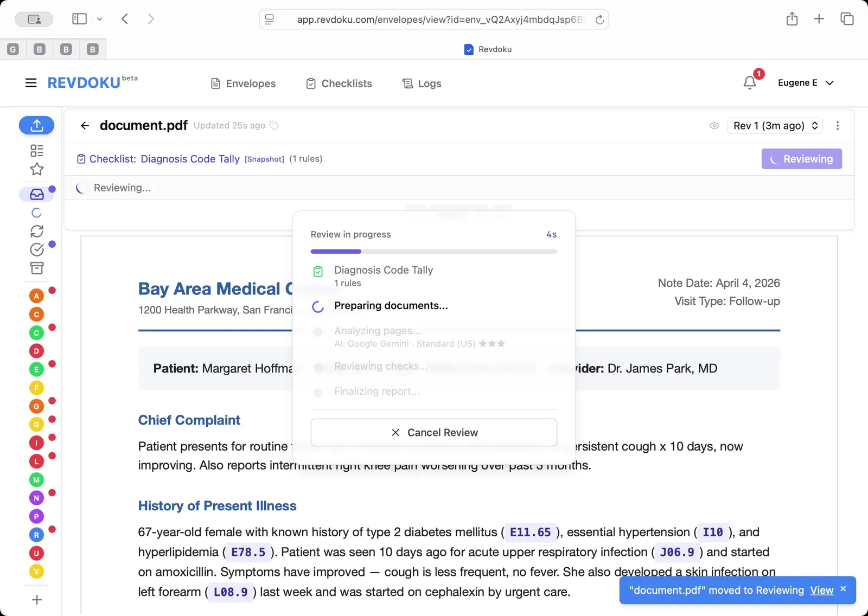The height and width of the screenshot is (616, 868).
Task: Select the star favorites filter
Action: point(36,169)
